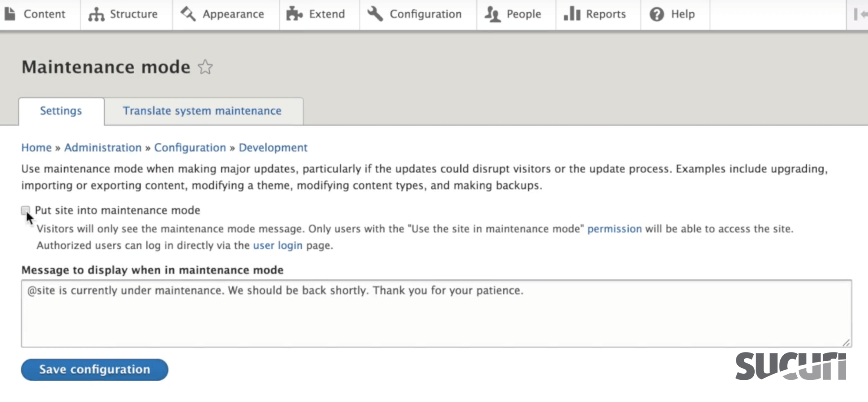The height and width of the screenshot is (402, 868).
Task: Open the permission link
Action: click(614, 229)
